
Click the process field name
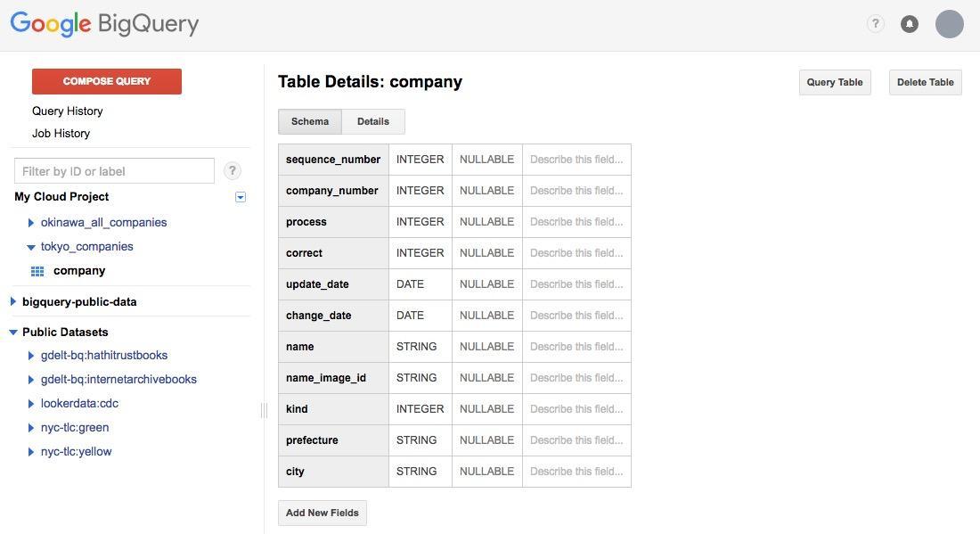pyautogui.click(x=306, y=222)
